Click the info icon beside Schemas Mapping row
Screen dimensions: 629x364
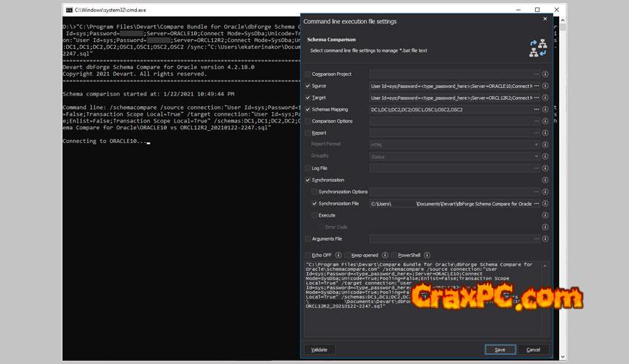(545, 110)
